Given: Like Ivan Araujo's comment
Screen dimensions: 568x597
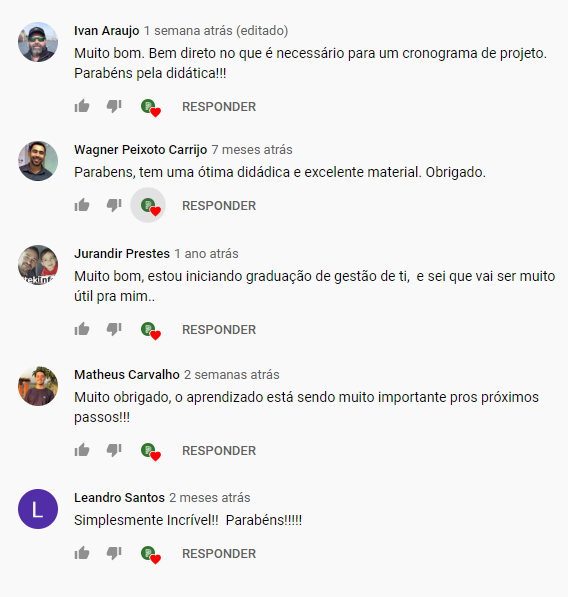Looking at the screenshot, I should pyautogui.click(x=82, y=106).
